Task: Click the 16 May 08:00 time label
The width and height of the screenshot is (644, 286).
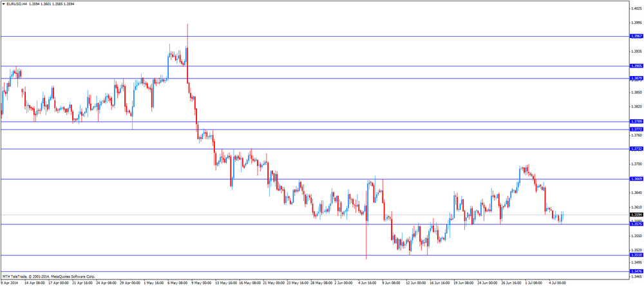Action: click(249, 283)
